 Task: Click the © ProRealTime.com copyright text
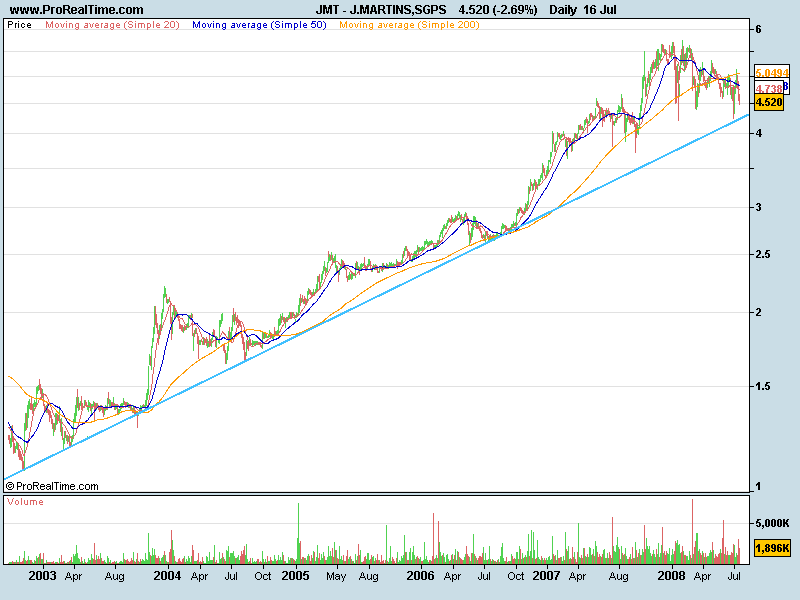coord(52,486)
